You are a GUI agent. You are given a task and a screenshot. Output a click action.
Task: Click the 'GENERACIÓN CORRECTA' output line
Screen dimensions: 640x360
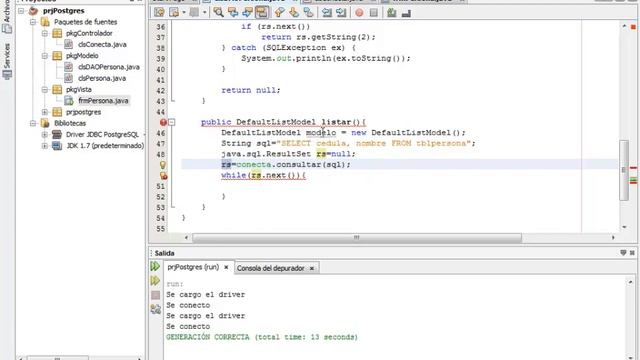(x=262, y=337)
